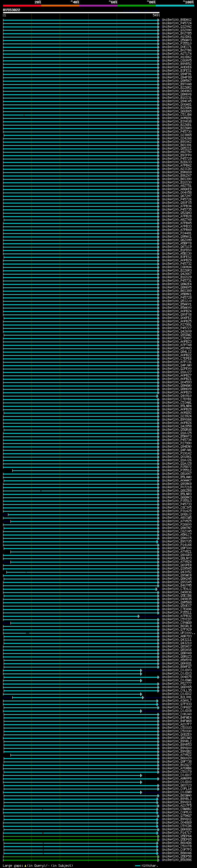197x868 pixels.
Task: Select the UniRef100_Q5EP58 label
Action: tap(177, 856)
